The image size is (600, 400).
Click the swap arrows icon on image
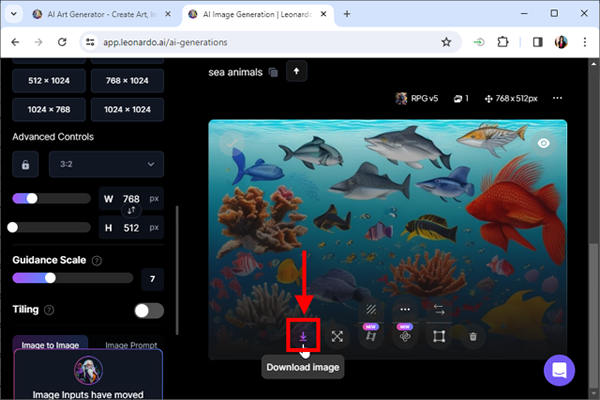tap(439, 309)
